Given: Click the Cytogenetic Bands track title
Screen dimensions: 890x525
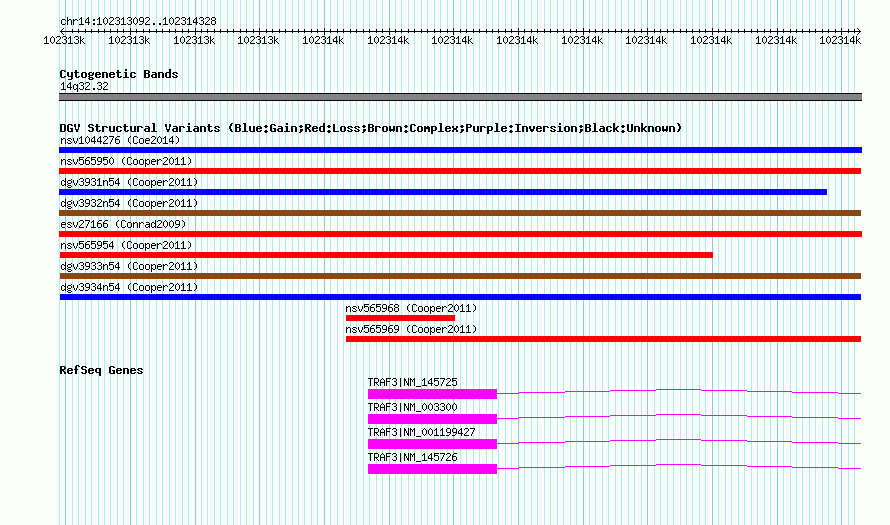Looking at the screenshot, I should point(119,74).
